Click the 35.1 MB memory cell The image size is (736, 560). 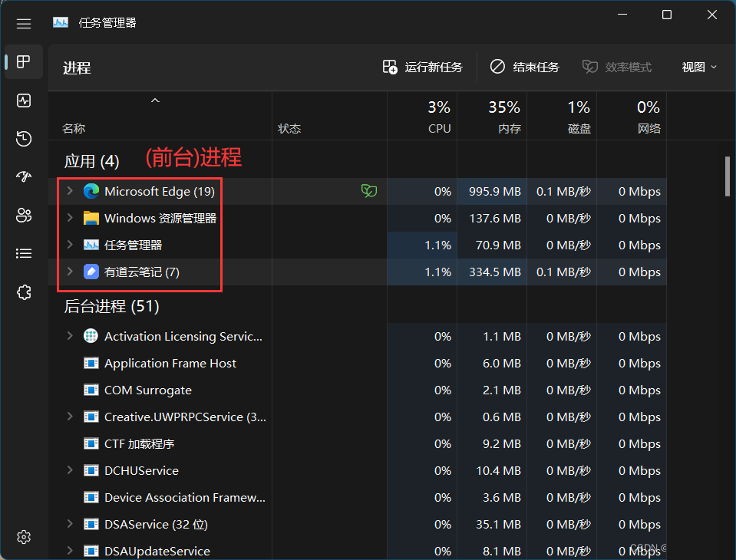click(492, 524)
